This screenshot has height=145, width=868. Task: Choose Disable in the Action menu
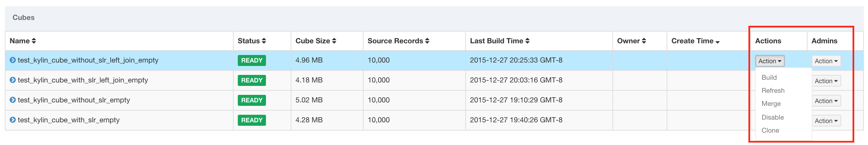(772, 118)
